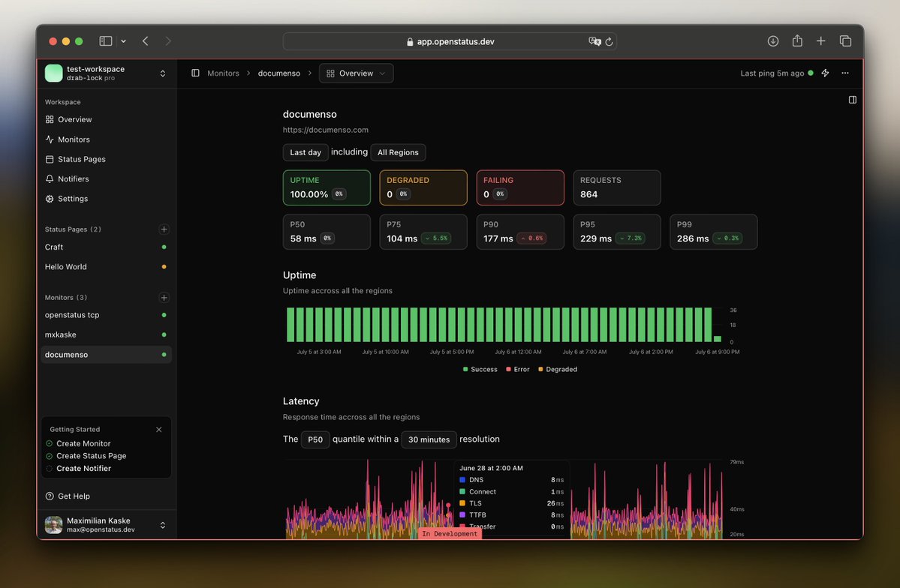Viewport: 900px width, 588px height.
Task: Click the Last ping 5m ago status
Action: tap(777, 73)
